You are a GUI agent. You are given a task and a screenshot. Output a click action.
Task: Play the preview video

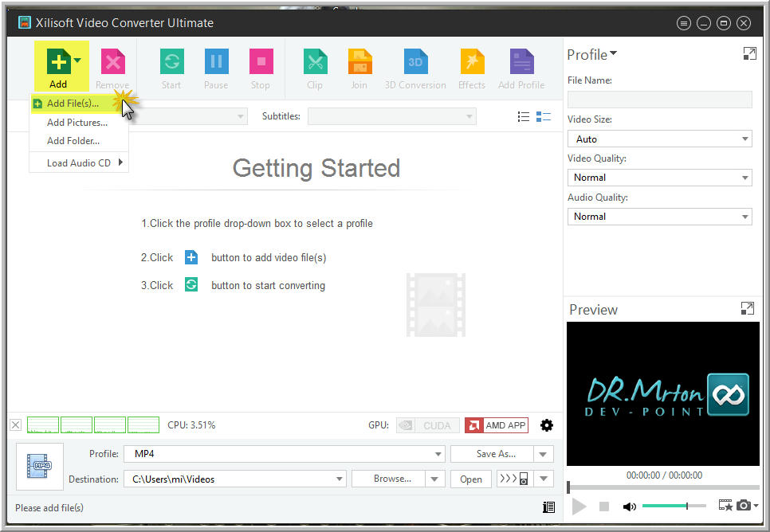[579, 506]
